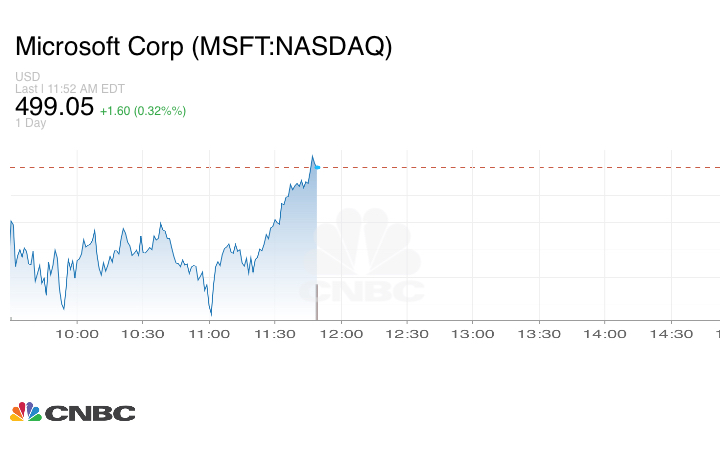Screen dimensions: 720x450
Task: Click the 14:30 time axis label
Action: tap(671, 333)
